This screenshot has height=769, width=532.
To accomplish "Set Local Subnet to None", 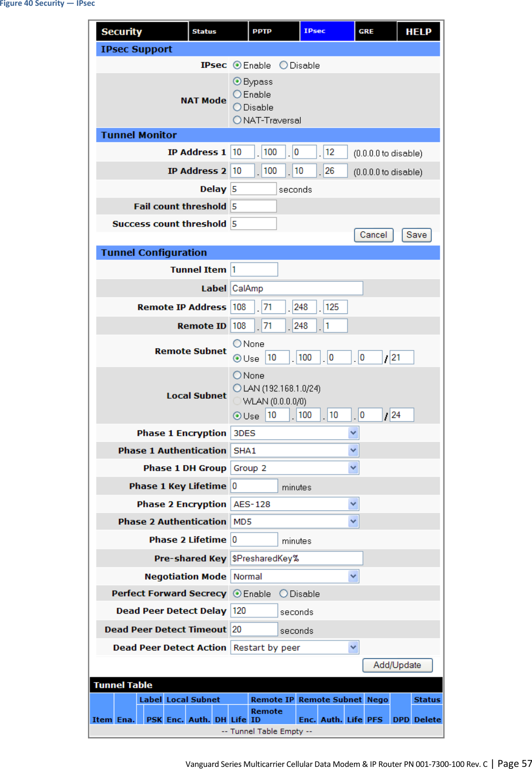I will pyautogui.click(x=238, y=376).
